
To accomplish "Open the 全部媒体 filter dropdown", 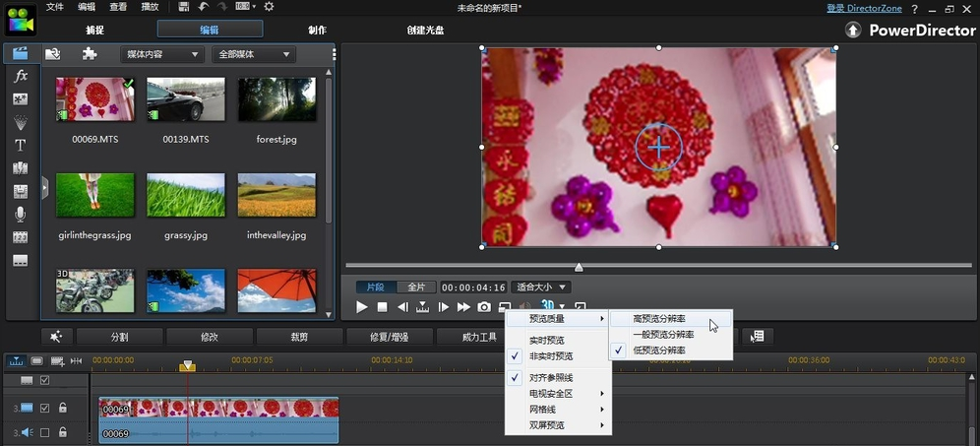I will point(254,54).
